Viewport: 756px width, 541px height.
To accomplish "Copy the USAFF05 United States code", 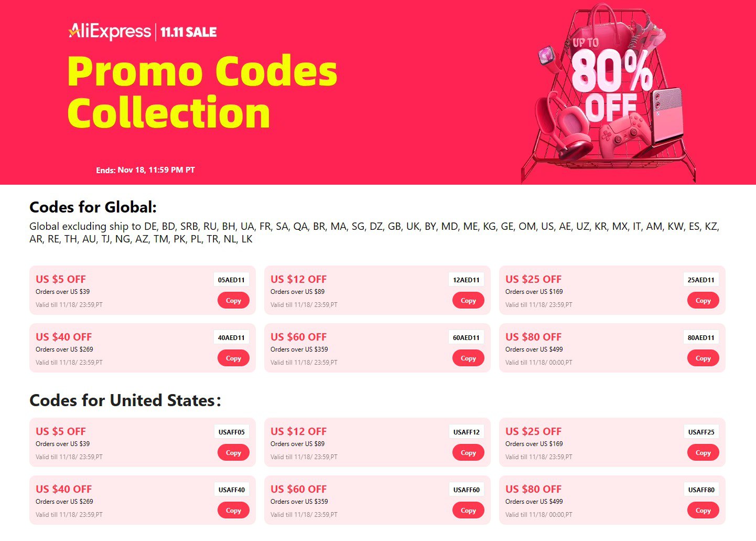I will (x=233, y=453).
